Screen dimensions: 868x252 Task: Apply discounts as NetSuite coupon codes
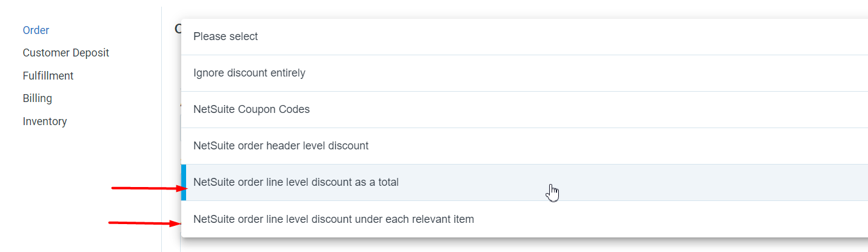[524, 110]
